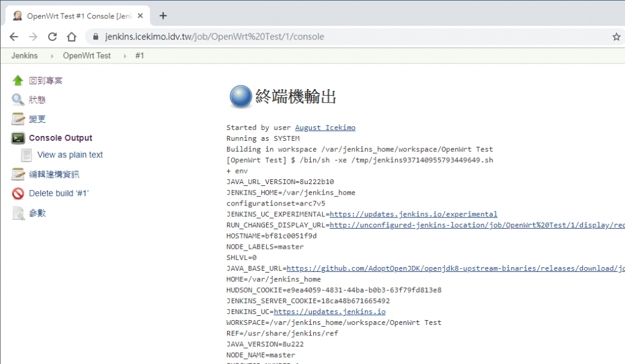Image resolution: width=625 pixels, height=364 pixels.
Task: Click the HUDSON_COOKIE value line
Action: coord(334,290)
